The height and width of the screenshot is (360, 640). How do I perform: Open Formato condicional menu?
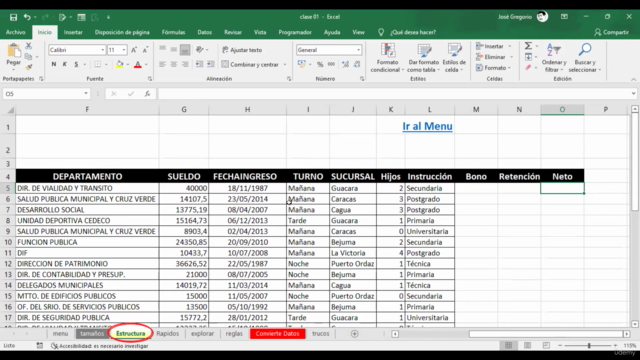(387, 58)
